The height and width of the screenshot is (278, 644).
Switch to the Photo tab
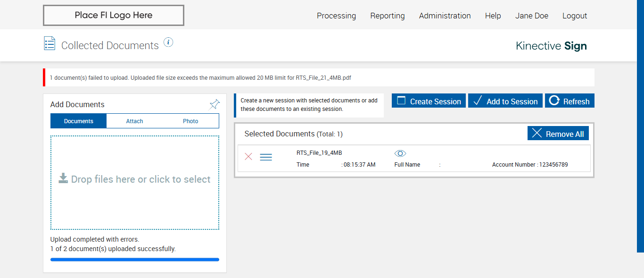[190, 121]
